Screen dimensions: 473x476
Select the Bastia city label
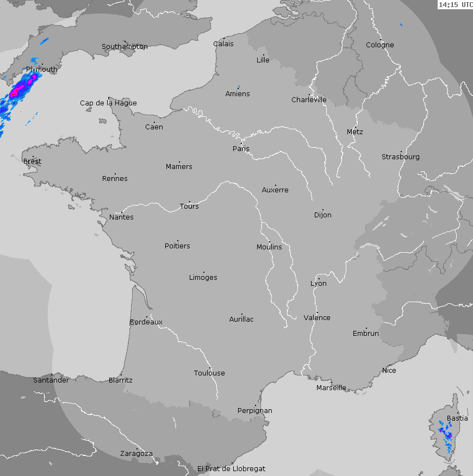coord(457,418)
